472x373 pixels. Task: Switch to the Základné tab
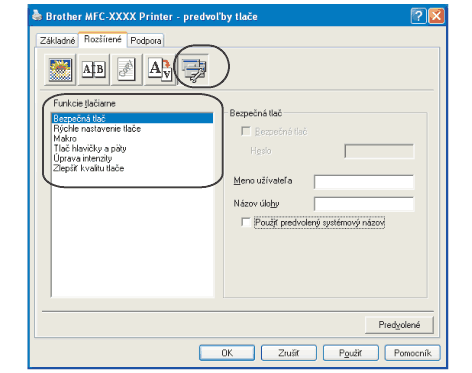[57, 41]
